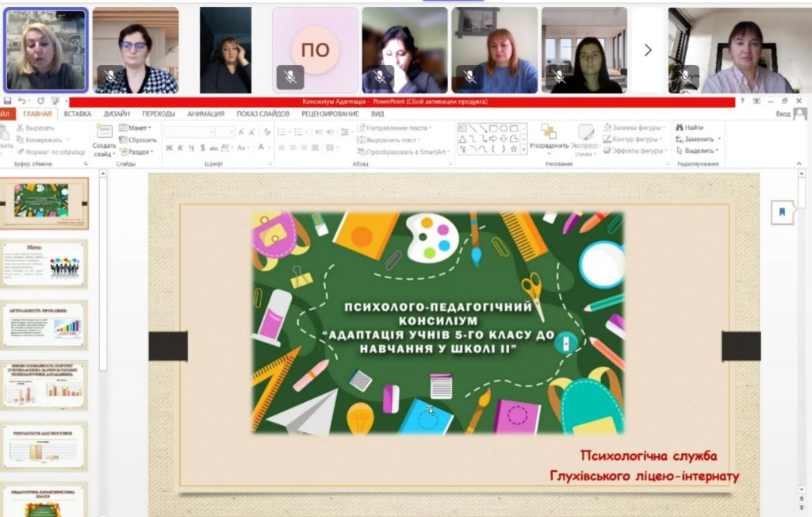Open the change case Aa dropdown
The width and height of the screenshot is (812, 517).
pos(243,148)
